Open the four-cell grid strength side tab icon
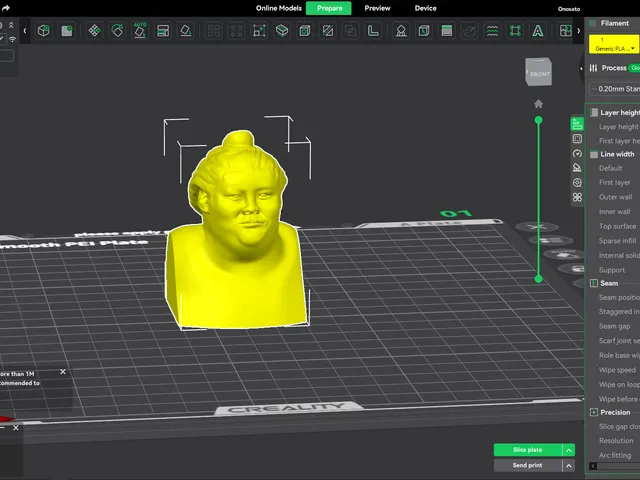Screen dimensions: 640x480 click(x=577, y=139)
